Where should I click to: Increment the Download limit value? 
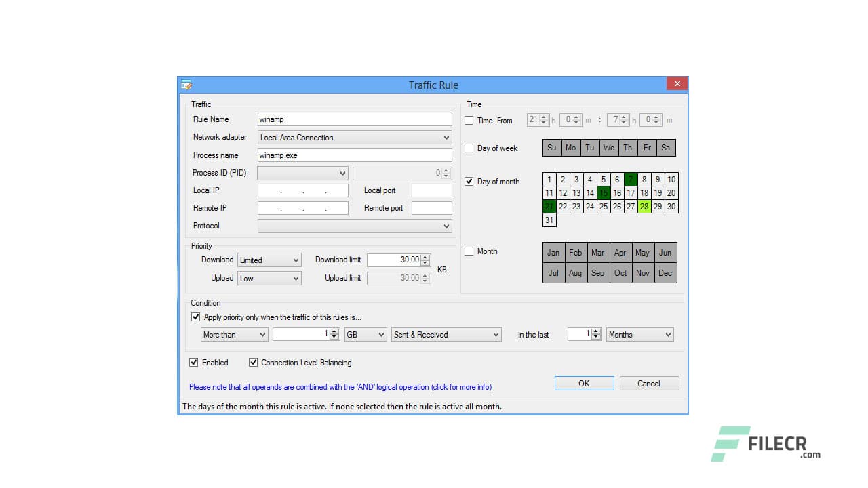click(x=427, y=256)
